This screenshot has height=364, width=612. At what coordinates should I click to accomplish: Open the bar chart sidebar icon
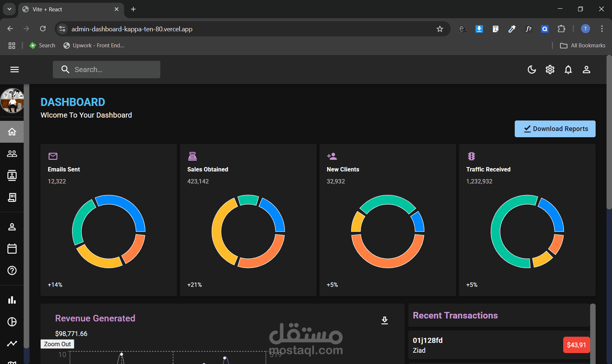(x=12, y=300)
